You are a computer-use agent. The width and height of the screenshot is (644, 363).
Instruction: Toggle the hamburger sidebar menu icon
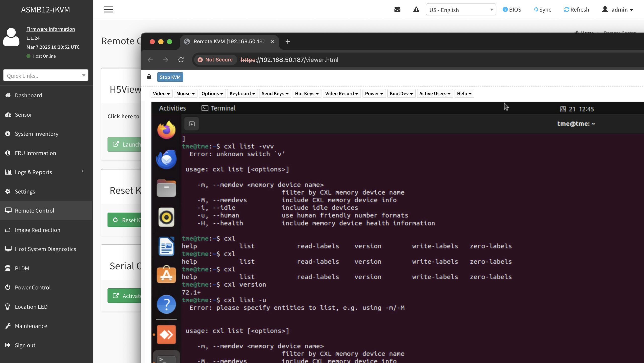(x=108, y=10)
